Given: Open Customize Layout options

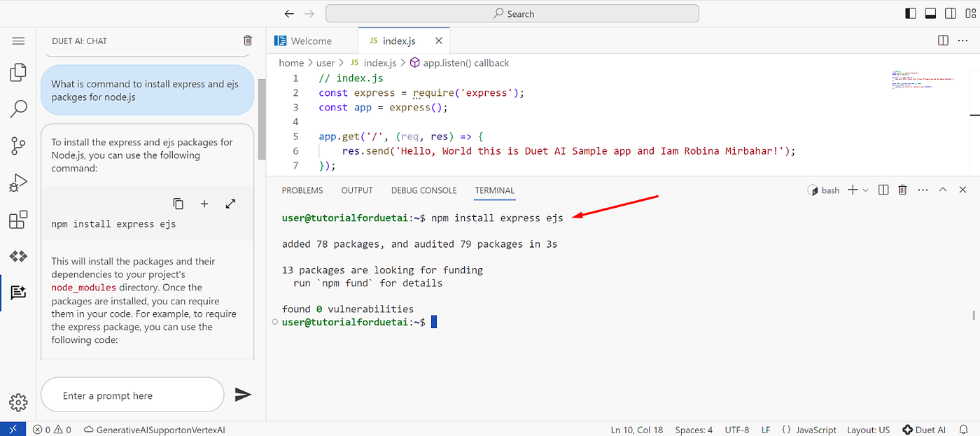Looking at the screenshot, I should [969, 13].
